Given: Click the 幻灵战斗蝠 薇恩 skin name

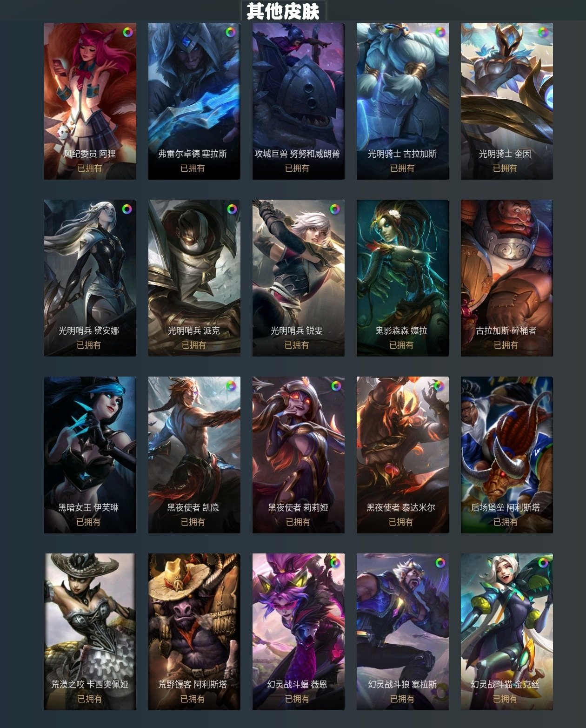Looking at the screenshot, I should [297, 684].
